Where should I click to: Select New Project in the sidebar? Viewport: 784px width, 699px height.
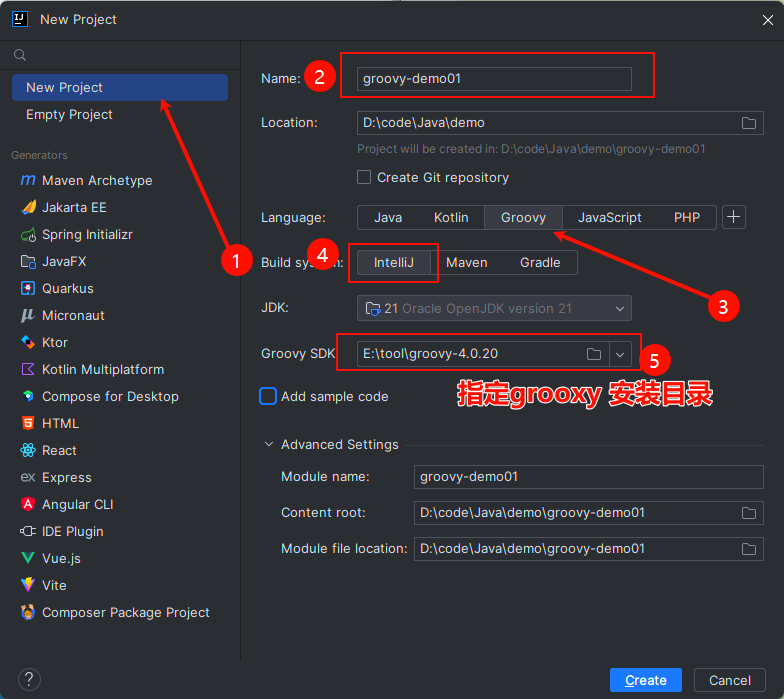[120, 88]
